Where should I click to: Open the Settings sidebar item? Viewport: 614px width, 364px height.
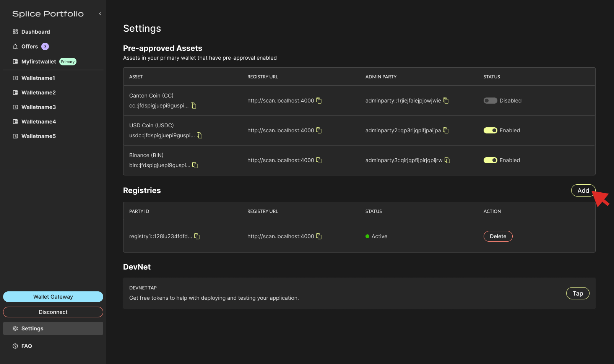53,328
